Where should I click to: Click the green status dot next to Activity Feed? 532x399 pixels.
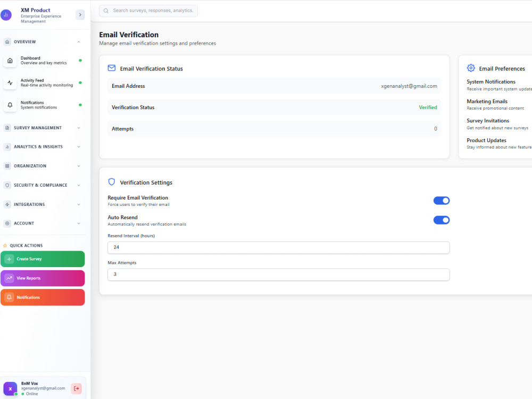[x=80, y=83]
